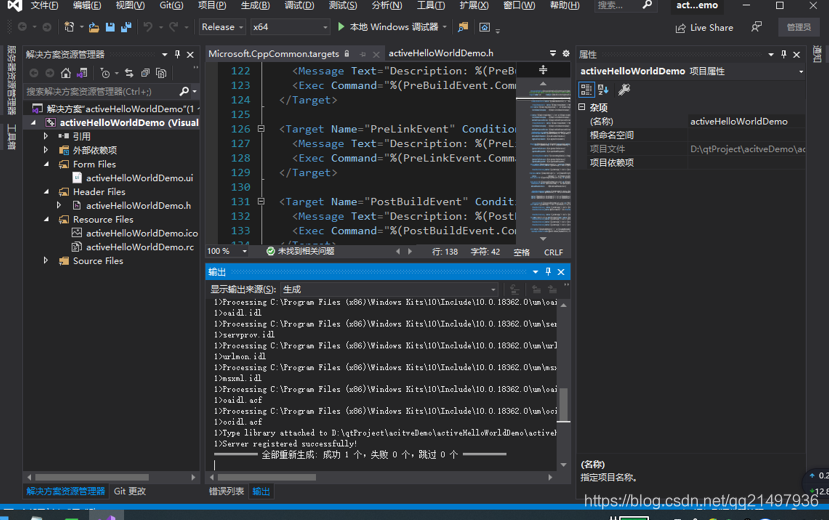Click the search magnifier in Solution Explorer
The width and height of the screenshot is (829, 520).
click(183, 91)
